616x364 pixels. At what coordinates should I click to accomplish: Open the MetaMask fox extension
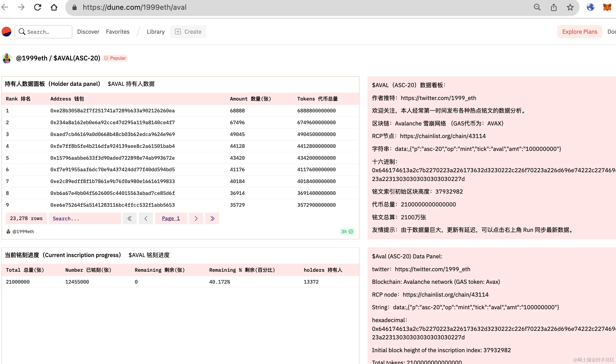point(607,7)
